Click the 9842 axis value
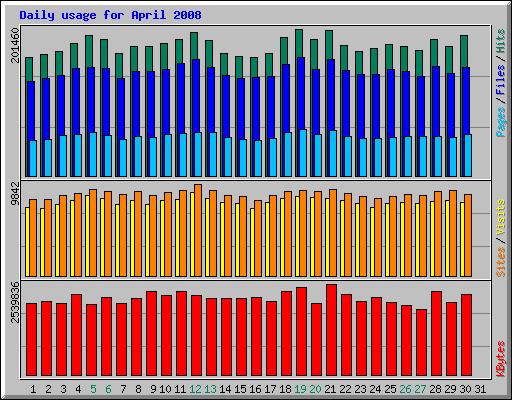The width and height of the screenshot is (512, 400). click(15, 194)
